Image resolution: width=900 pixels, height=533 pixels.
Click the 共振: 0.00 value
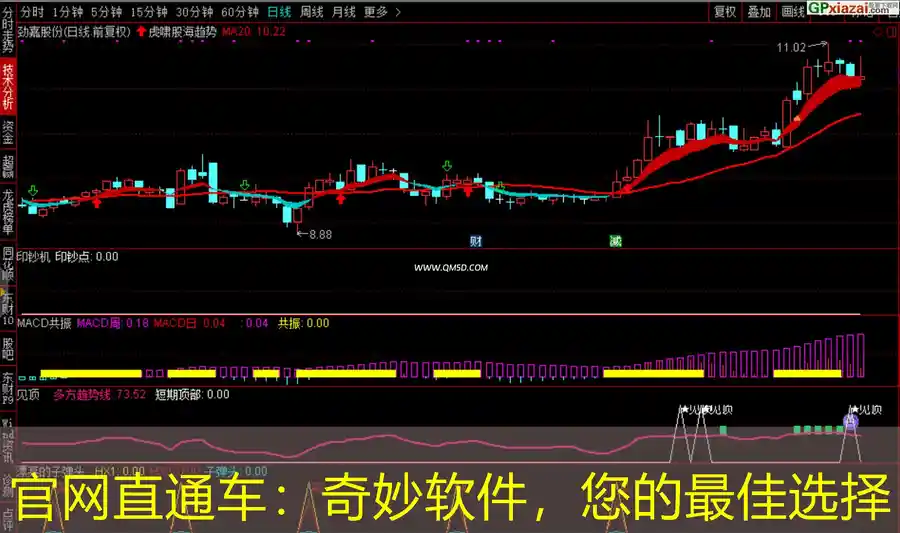pos(304,323)
